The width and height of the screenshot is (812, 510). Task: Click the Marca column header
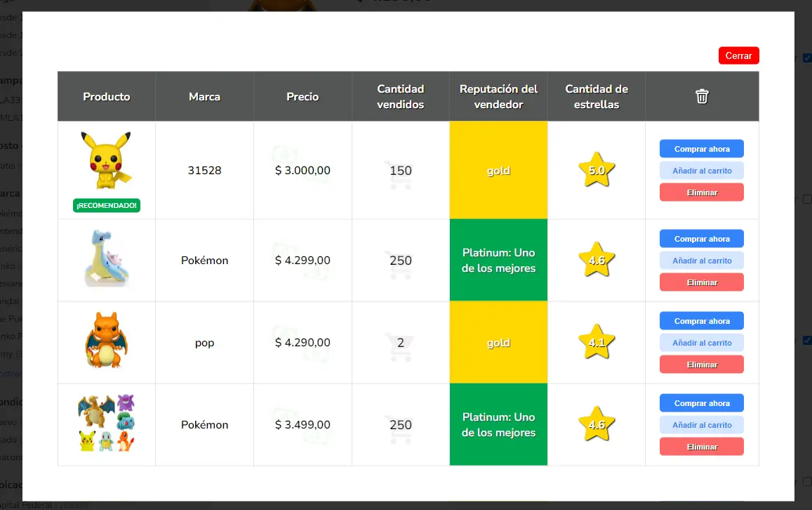(x=204, y=96)
